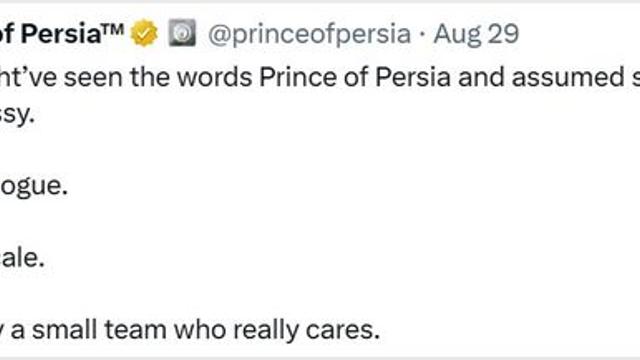Click the tweet line ending "ale."
Viewport: 640px width, 360px height.
coord(22,258)
